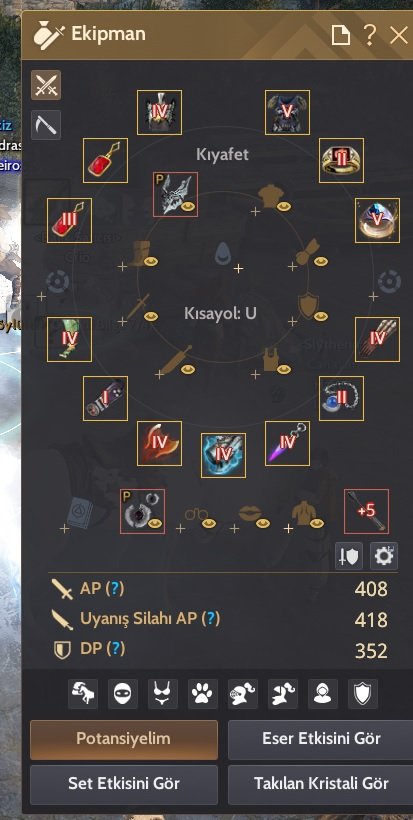Open the gear icon equipment settings
Image resolution: width=413 pixels, height=820 pixels.
384,556
